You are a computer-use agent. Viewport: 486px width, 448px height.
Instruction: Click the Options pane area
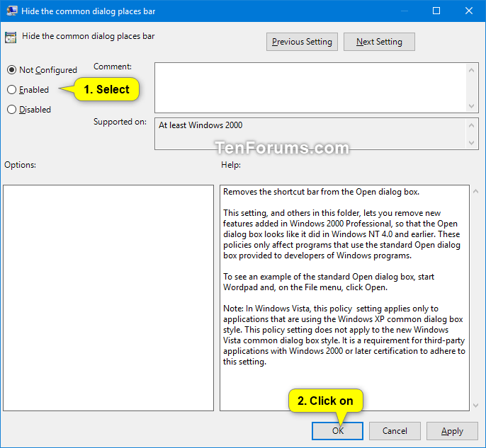coord(108,298)
